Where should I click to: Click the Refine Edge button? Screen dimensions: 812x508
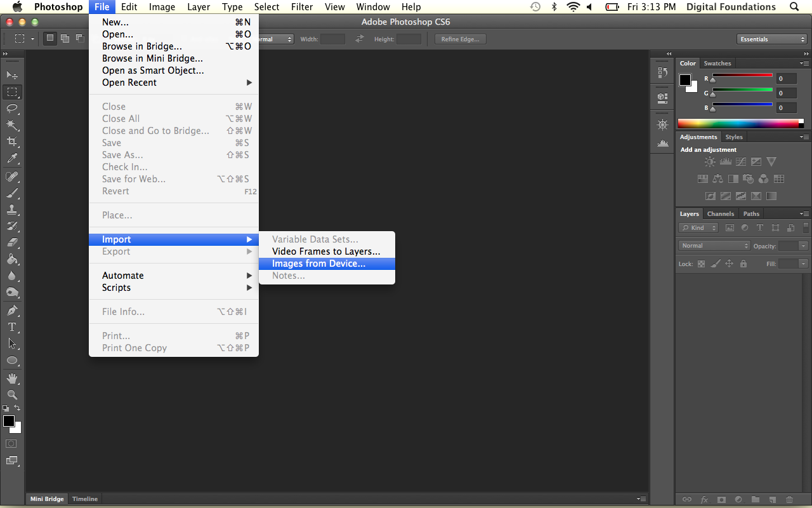coord(460,39)
